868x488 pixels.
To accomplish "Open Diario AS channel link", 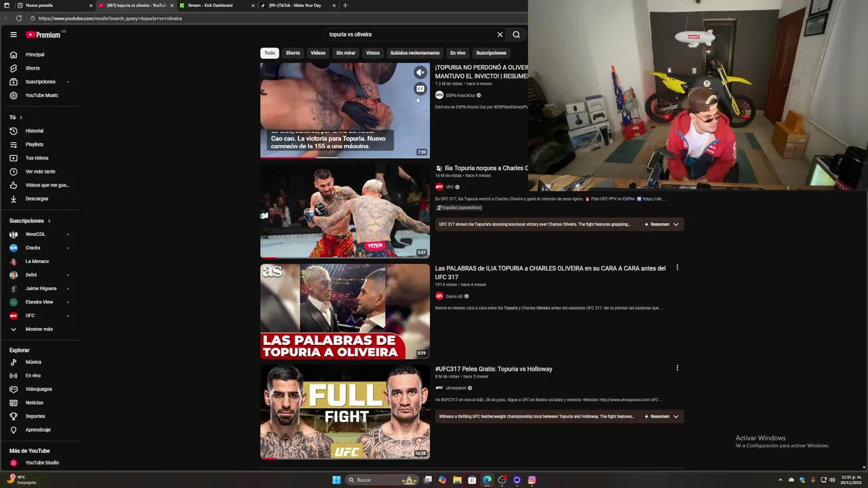I will [454, 296].
